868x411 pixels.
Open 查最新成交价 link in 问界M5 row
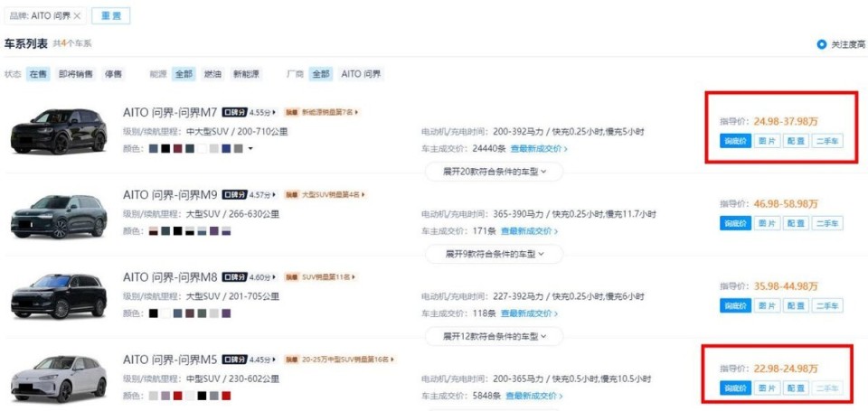[534, 396]
